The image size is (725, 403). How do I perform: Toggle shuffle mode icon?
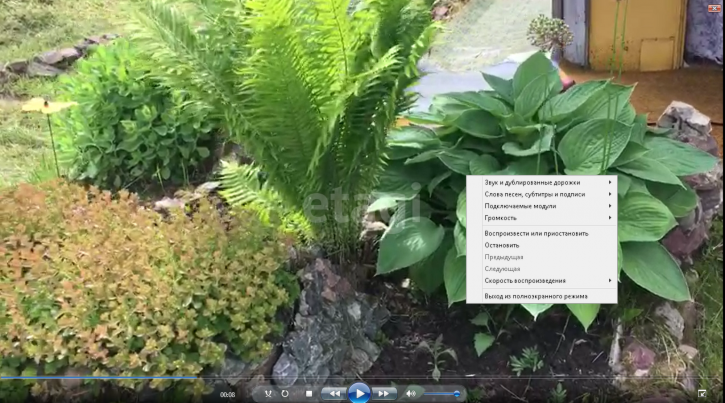[x=268, y=394]
